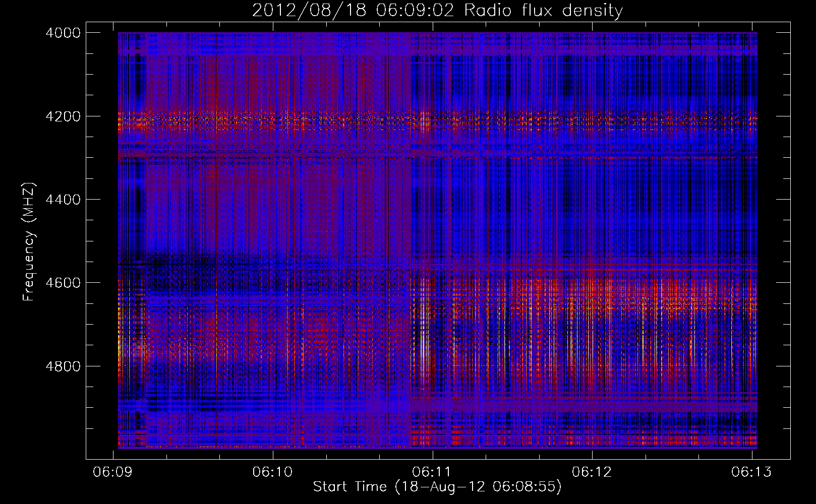Viewport: 816px width, 504px height.
Task: Click the 4400 frequency tick label
Action: (63, 200)
